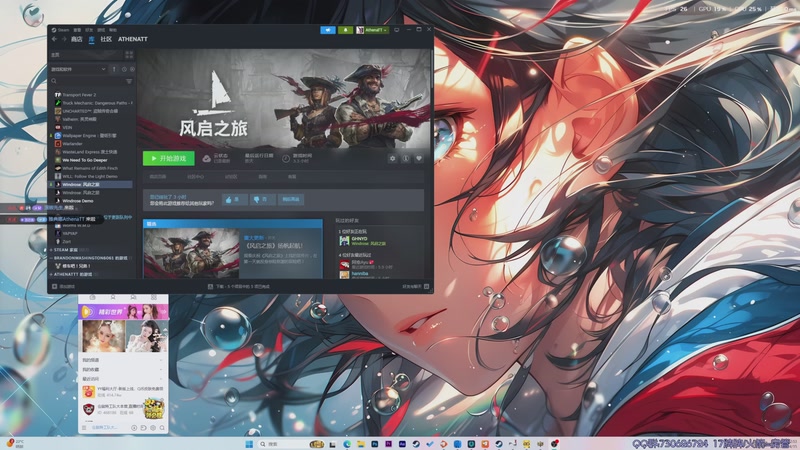Open Premiere Pro from the taskbar
Screen dimensions: 800x450
coord(388,444)
